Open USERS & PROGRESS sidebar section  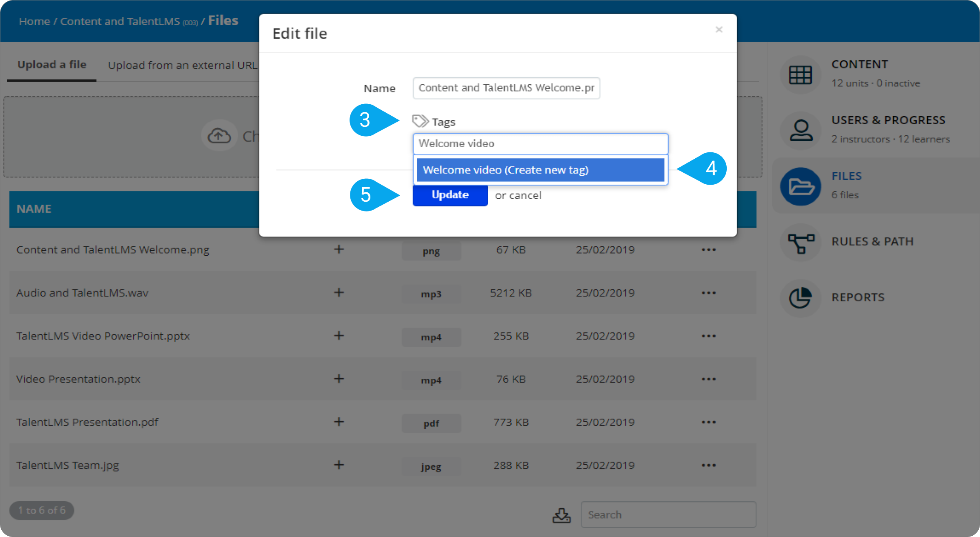coord(888,120)
